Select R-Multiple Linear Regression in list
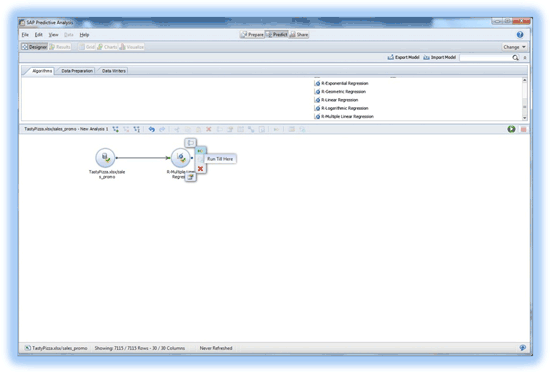This screenshot has height=372, width=550. click(344, 116)
